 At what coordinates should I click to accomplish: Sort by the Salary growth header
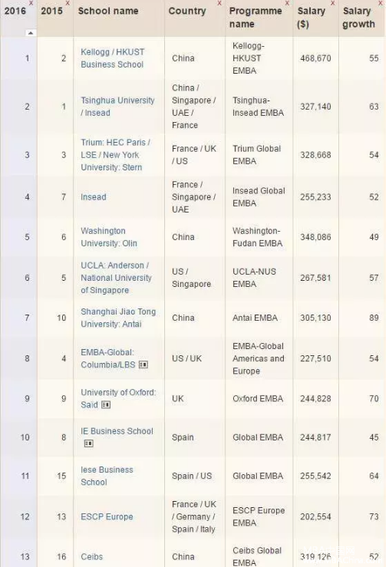click(358, 18)
